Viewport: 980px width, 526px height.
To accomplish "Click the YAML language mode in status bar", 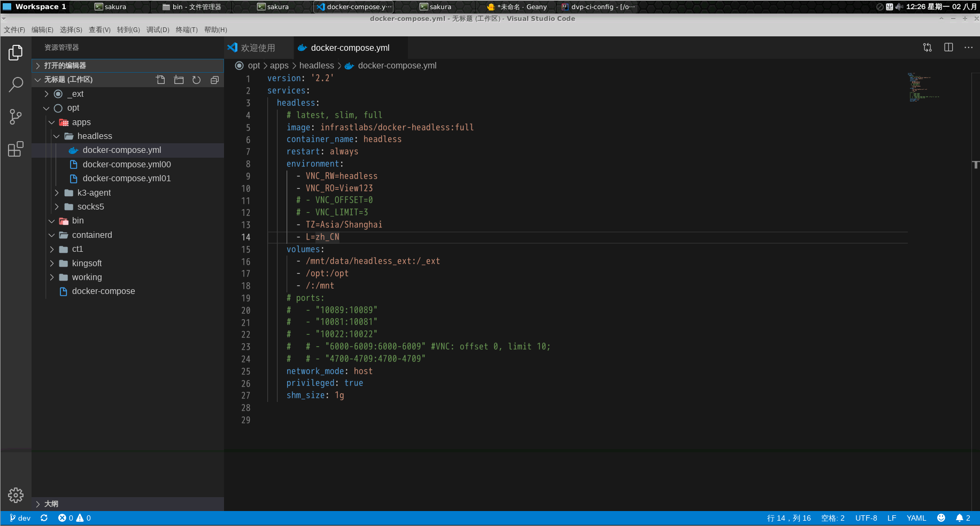I will [916, 517].
